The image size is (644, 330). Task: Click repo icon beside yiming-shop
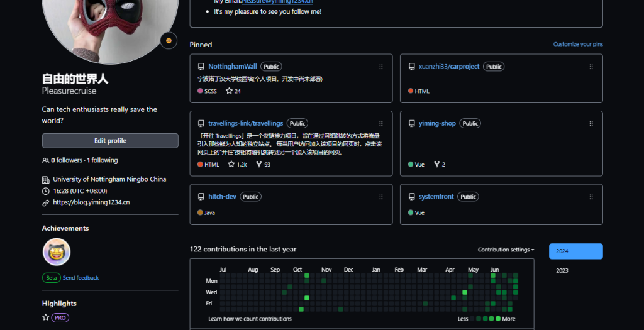point(411,124)
